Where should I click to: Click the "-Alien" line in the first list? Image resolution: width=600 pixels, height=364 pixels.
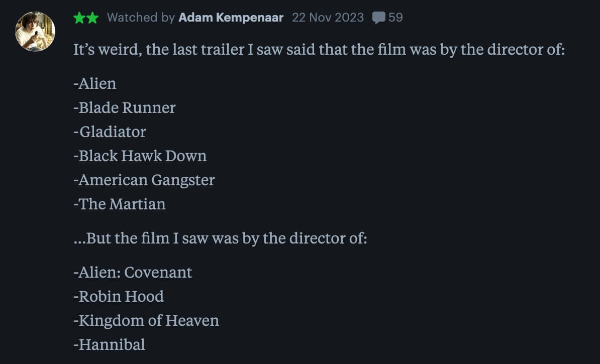pyautogui.click(x=95, y=83)
